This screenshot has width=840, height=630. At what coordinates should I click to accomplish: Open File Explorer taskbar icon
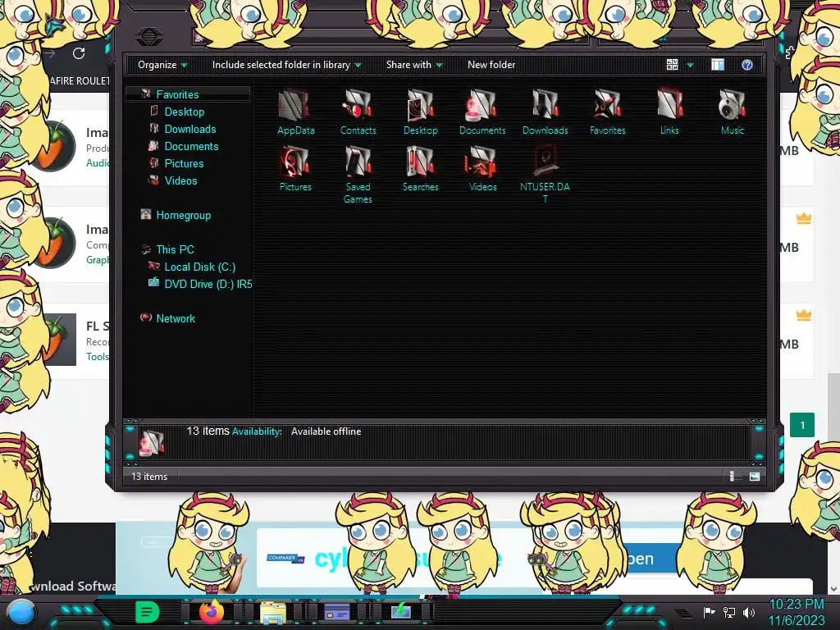272,612
